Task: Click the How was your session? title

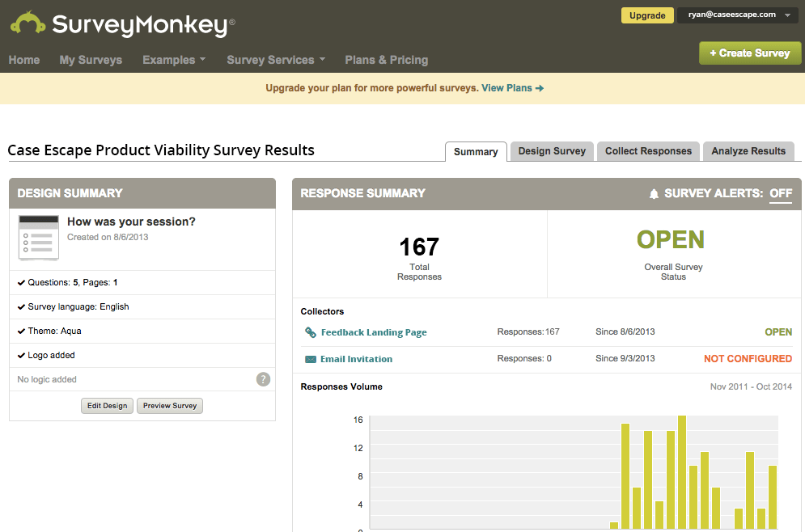Action: point(131,222)
